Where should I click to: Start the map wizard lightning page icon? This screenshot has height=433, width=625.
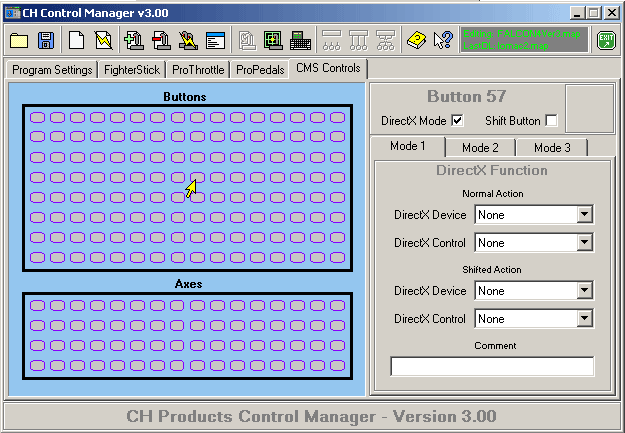[104, 41]
